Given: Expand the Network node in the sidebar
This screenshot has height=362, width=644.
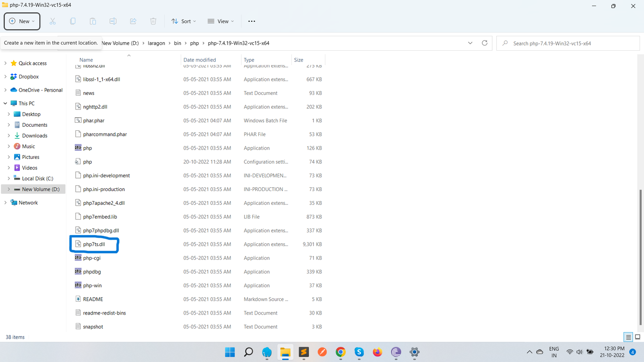Looking at the screenshot, I should 5,202.
